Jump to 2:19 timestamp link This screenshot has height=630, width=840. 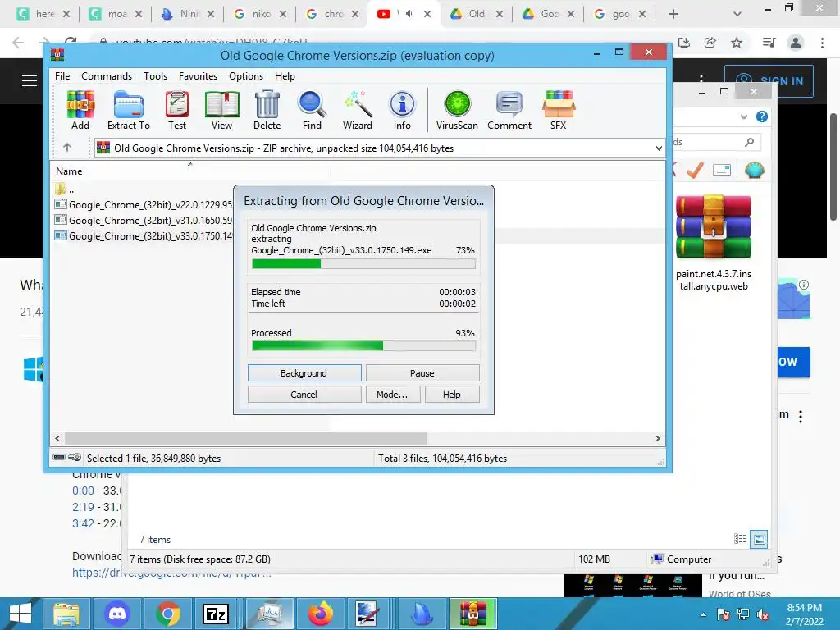(83, 507)
